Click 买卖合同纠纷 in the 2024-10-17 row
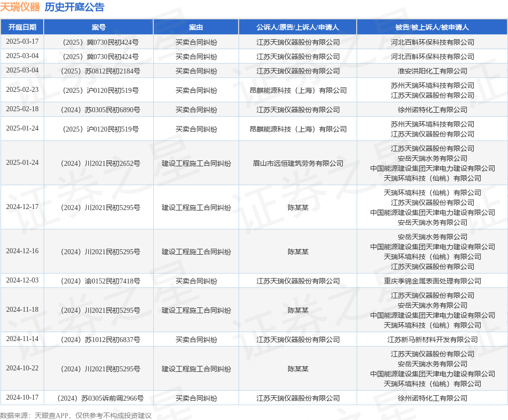Viewport: 508px width, 420px height. [x=196, y=398]
